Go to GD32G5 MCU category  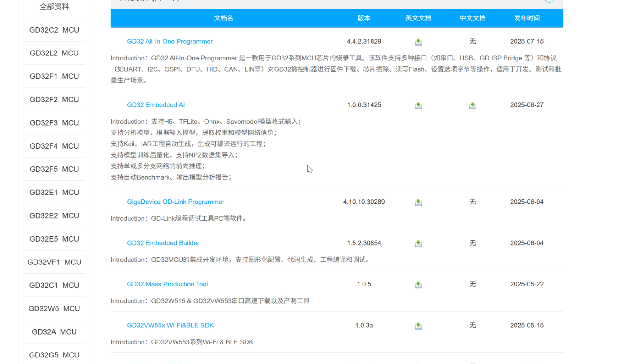pyautogui.click(x=54, y=355)
